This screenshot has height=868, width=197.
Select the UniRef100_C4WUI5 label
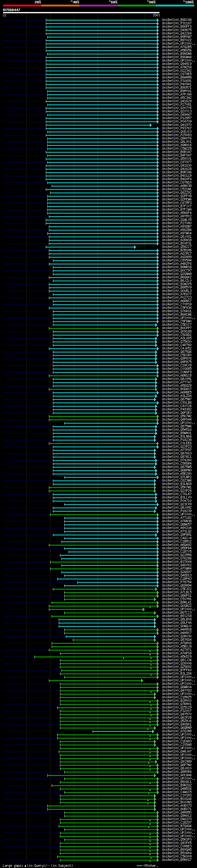click(x=177, y=792)
